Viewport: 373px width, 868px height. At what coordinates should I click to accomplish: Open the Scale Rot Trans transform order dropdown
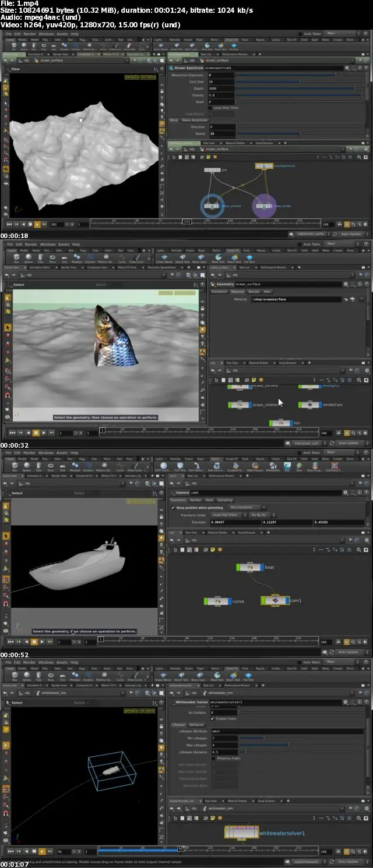[227, 515]
